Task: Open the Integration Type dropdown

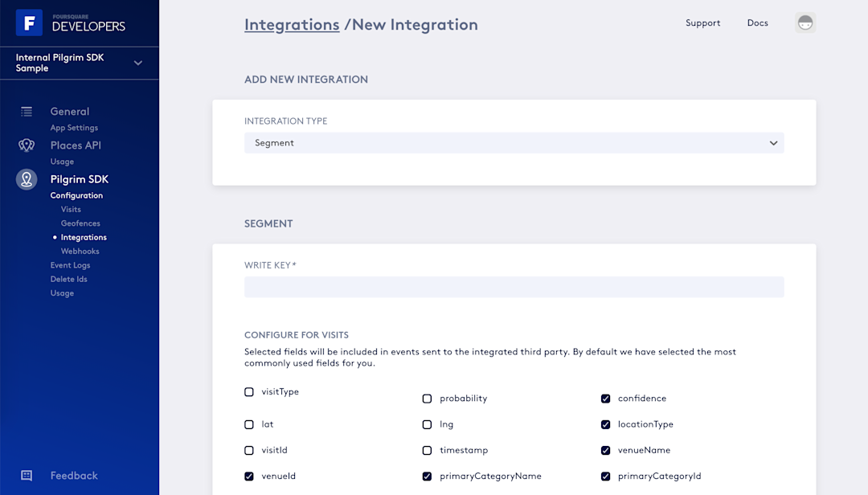Action: tap(514, 143)
